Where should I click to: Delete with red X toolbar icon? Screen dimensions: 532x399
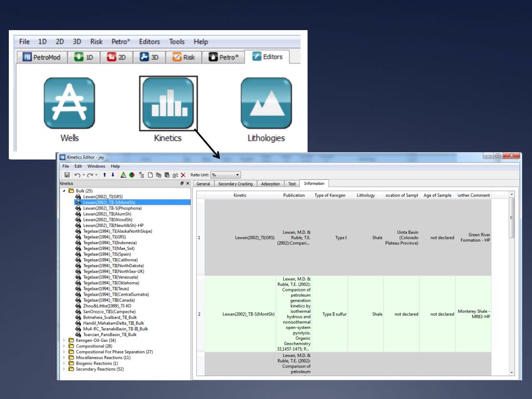(x=183, y=175)
